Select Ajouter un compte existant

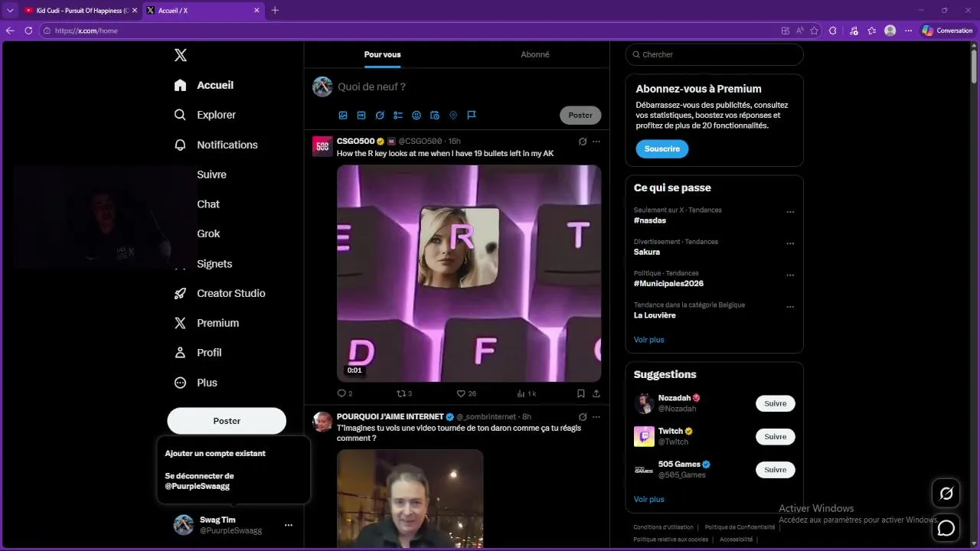coord(215,453)
